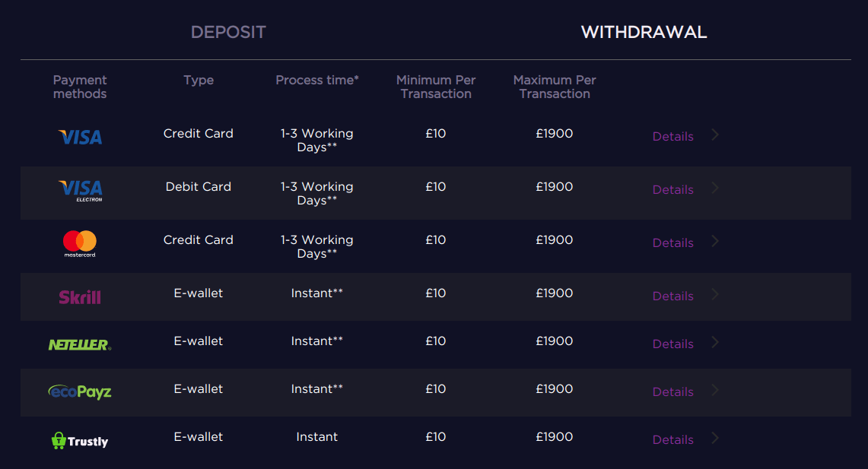The width and height of the screenshot is (868, 469).
Task: Open the Withdrawal tab
Action: click(x=644, y=32)
